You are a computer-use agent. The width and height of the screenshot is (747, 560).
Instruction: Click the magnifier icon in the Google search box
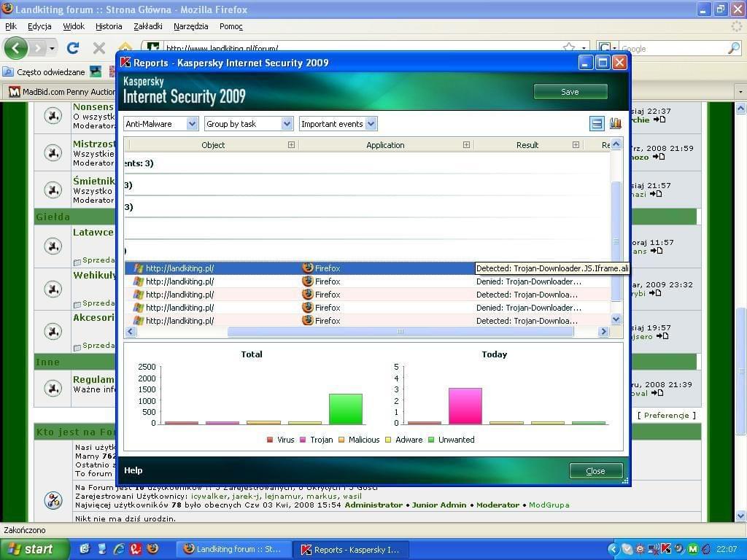click(x=734, y=48)
